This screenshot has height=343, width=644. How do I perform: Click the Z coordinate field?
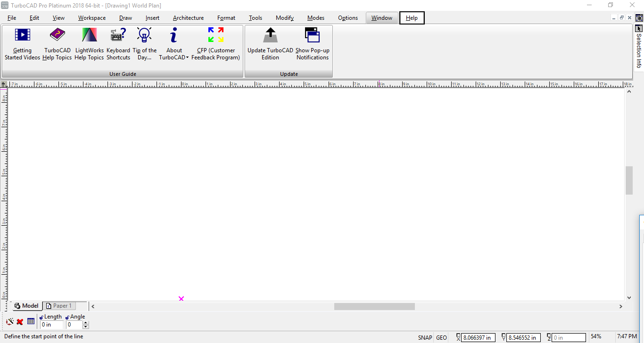point(569,337)
